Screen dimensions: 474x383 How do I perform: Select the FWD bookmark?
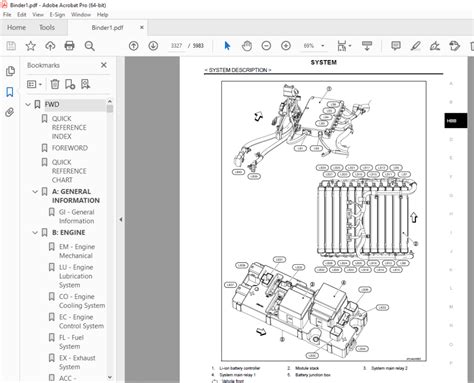click(x=52, y=105)
